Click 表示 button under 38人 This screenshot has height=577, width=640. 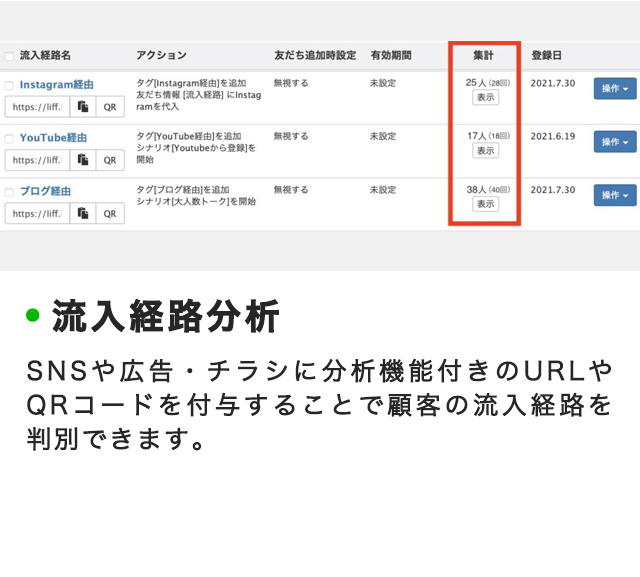(485, 204)
